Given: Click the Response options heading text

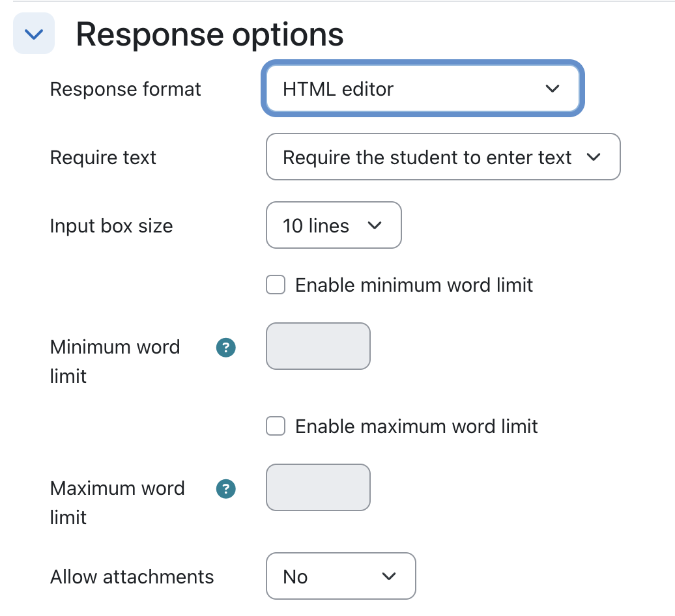Looking at the screenshot, I should (210, 35).
